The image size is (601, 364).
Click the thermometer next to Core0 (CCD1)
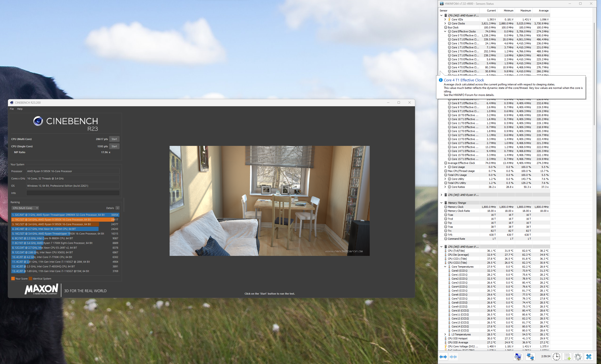coord(449,271)
